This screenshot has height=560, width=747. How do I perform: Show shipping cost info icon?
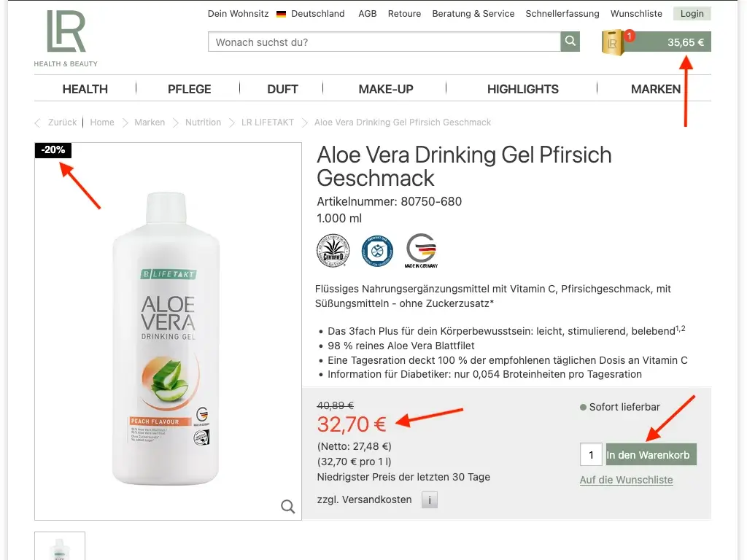coord(430,500)
